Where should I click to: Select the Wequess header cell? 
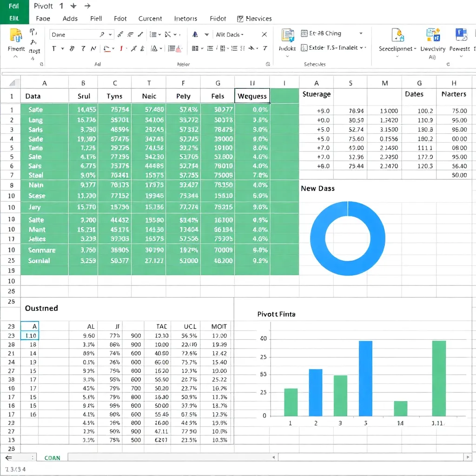click(252, 96)
